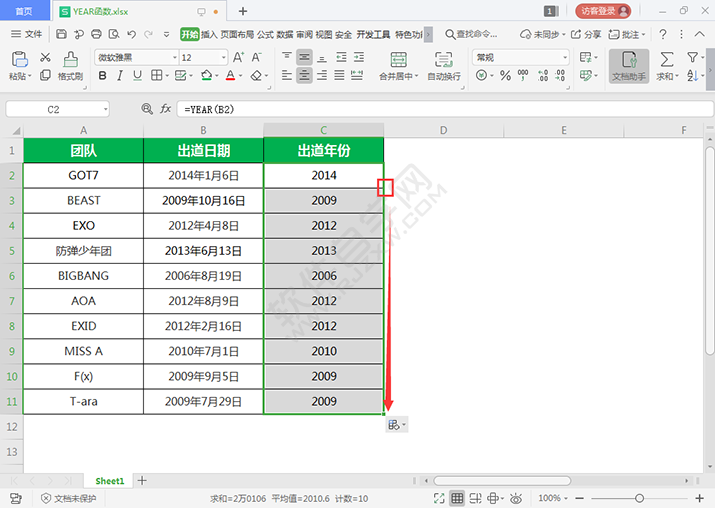Screen dimensions: 715x508
Task: Align text left
Action: 287,75
